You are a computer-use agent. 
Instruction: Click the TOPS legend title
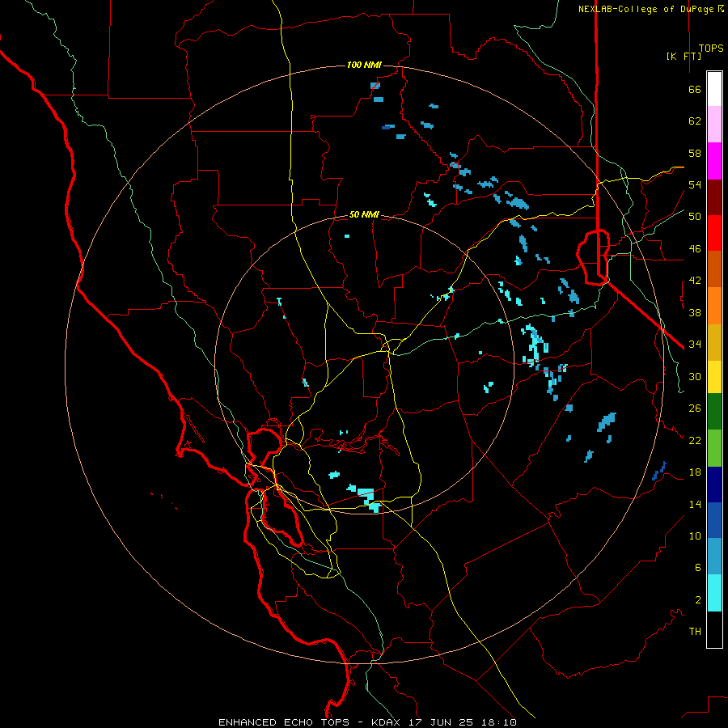tap(711, 49)
